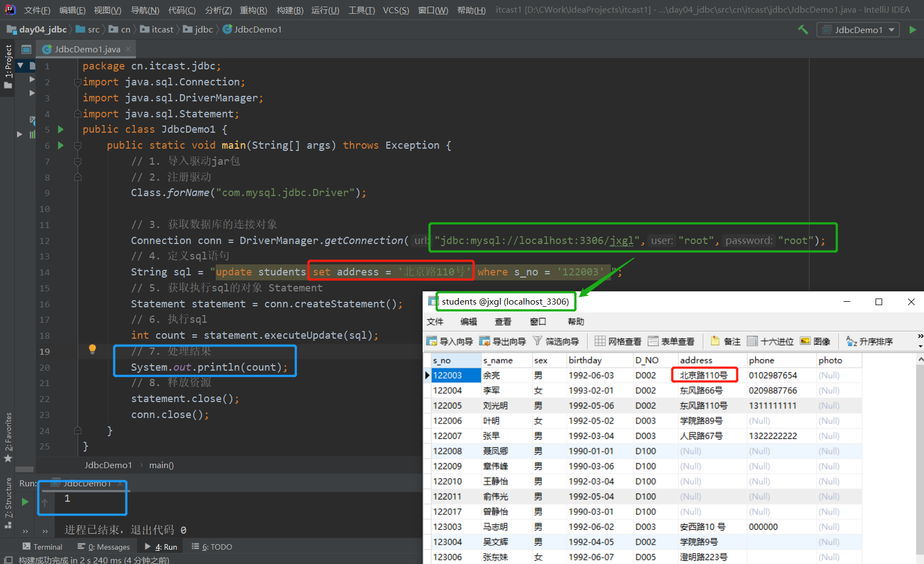Click the 图像 image toolbar button
Viewport: 924px width, 564px height.
pyautogui.click(x=815, y=341)
